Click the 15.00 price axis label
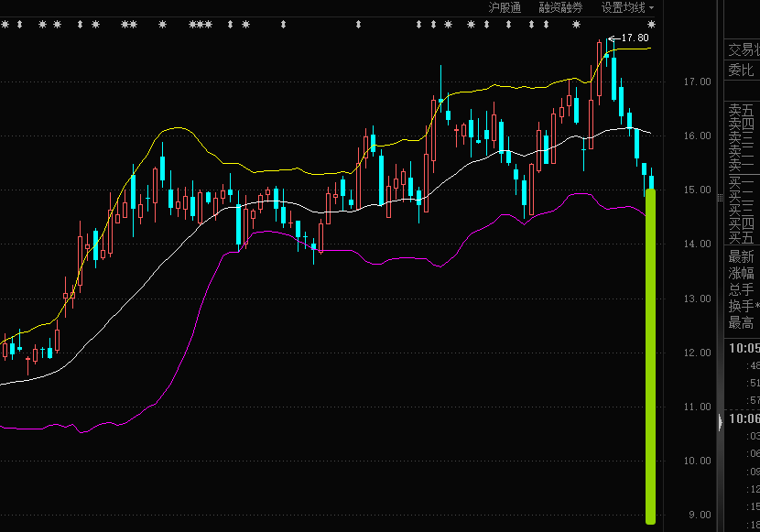This screenshot has height=532, width=760. (698, 190)
